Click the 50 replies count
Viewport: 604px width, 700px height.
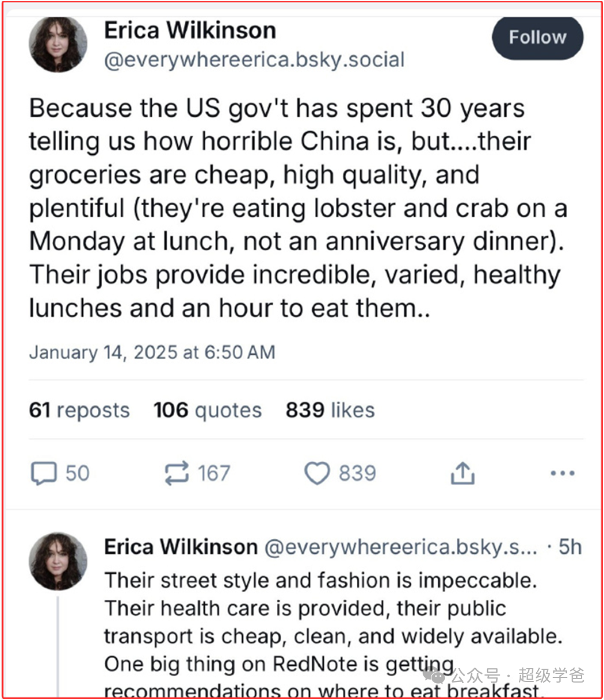pos(77,473)
